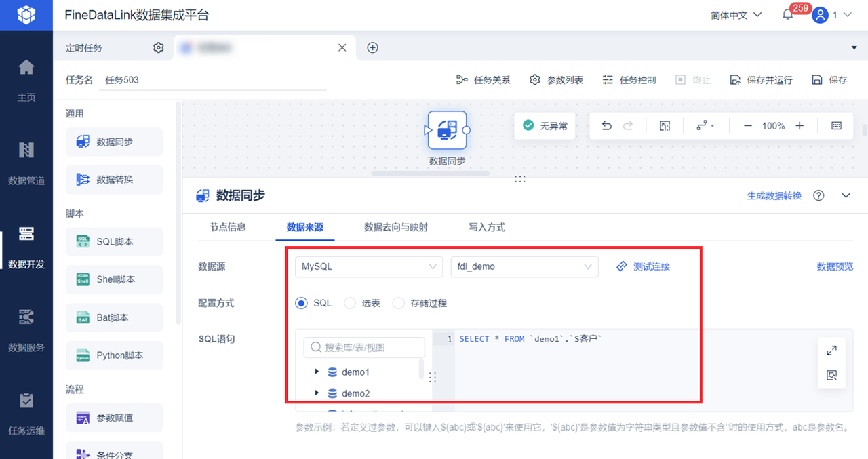Open the MySQL data source type dropdown
Screen dimensions: 868x459
369,266
